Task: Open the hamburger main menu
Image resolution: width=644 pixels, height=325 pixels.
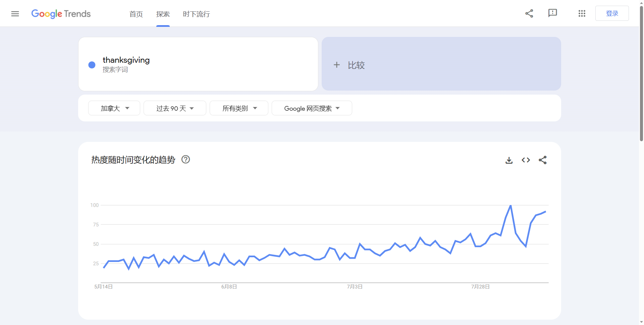Action: (x=15, y=14)
